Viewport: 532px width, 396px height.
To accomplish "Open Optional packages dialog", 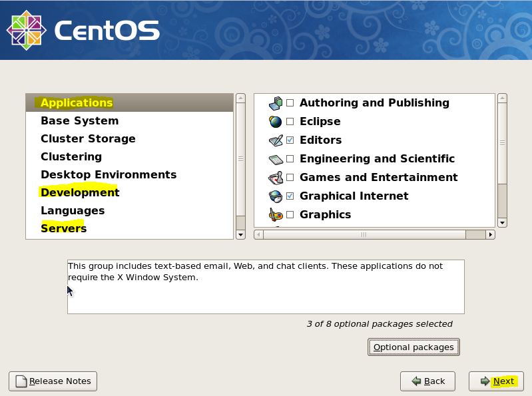I will [x=413, y=347].
